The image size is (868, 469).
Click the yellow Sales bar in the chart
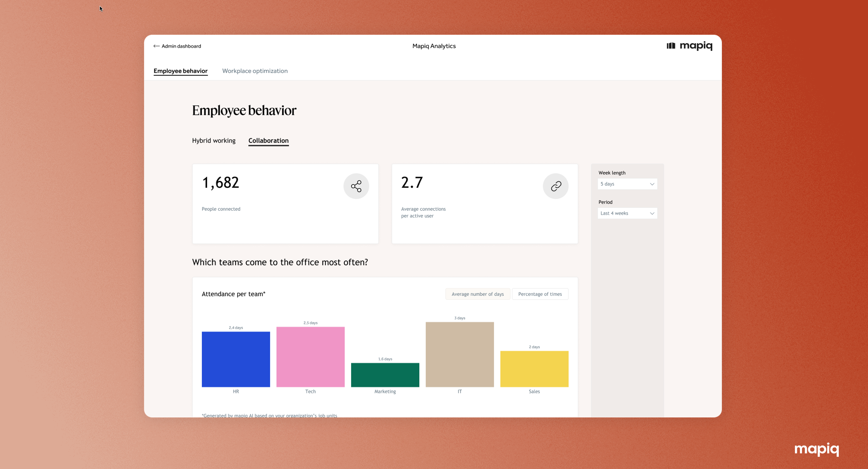coord(534,369)
